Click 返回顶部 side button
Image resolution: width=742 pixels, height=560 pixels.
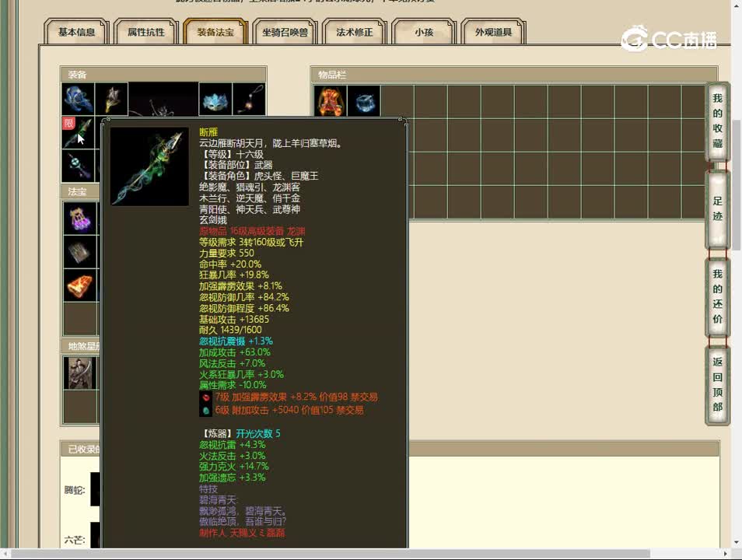717,384
